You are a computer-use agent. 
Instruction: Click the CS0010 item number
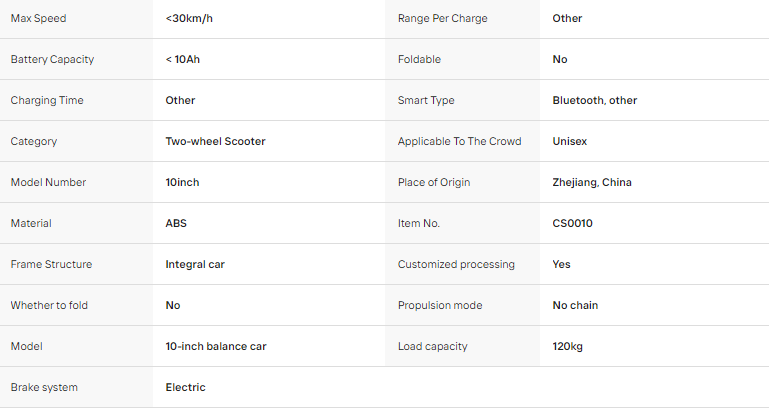572,223
